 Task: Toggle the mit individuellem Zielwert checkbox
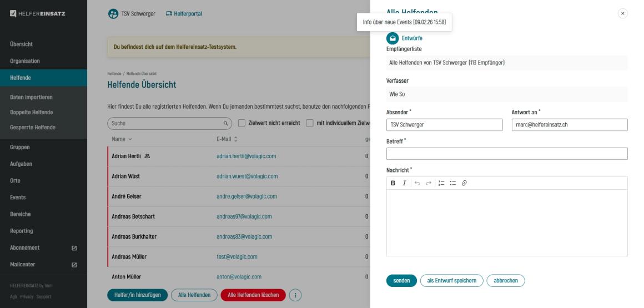(x=310, y=123)
